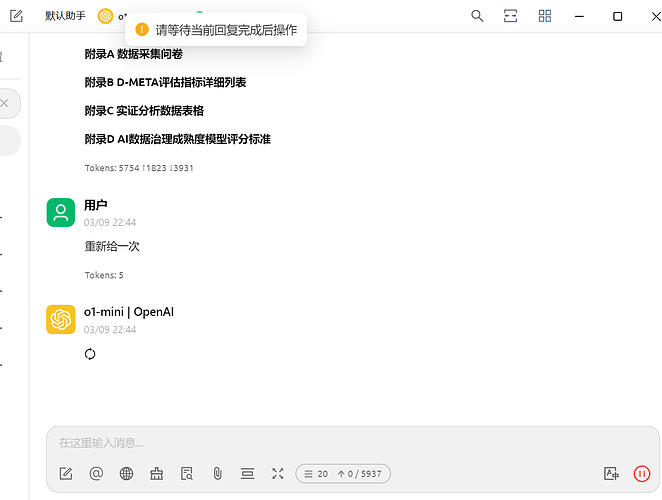Open the 默认助手 assistant label
Screen dimensions: 662x500
point(65,16)
